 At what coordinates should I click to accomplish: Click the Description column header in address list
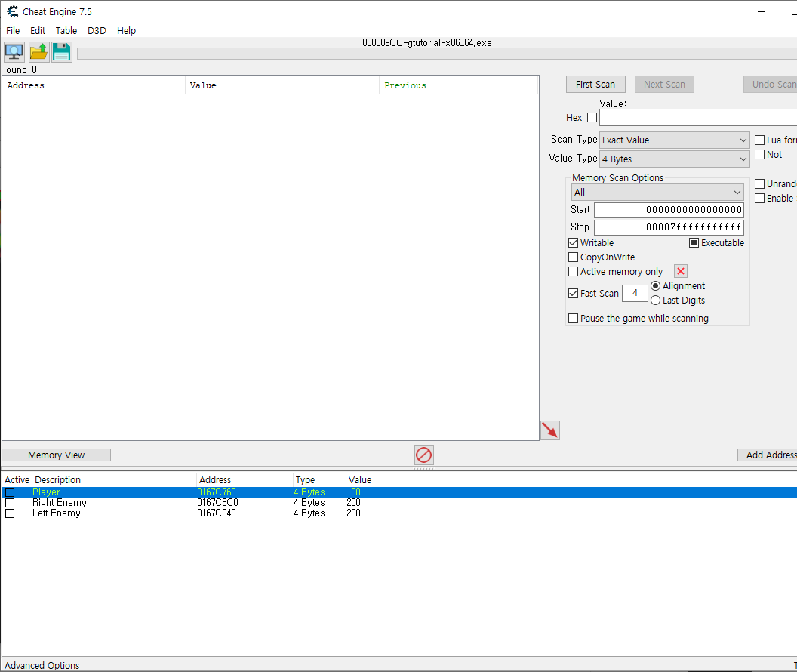coord(115,480)
